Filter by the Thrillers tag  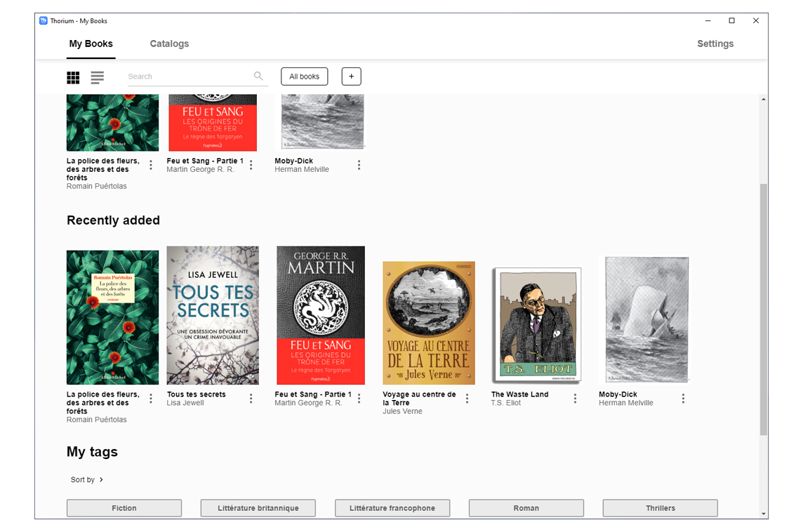click(x=660, y=508)
